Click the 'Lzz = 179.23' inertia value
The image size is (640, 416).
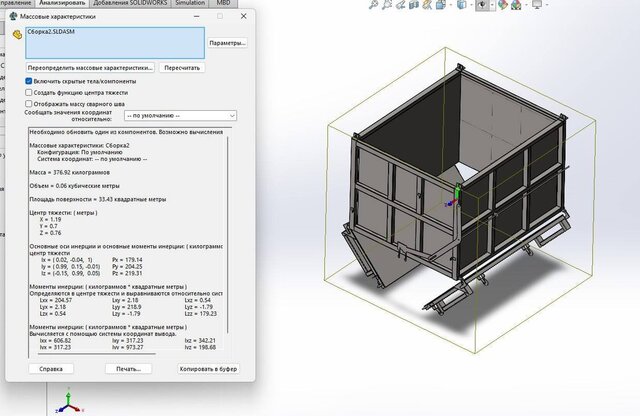(x=200, y=314)
